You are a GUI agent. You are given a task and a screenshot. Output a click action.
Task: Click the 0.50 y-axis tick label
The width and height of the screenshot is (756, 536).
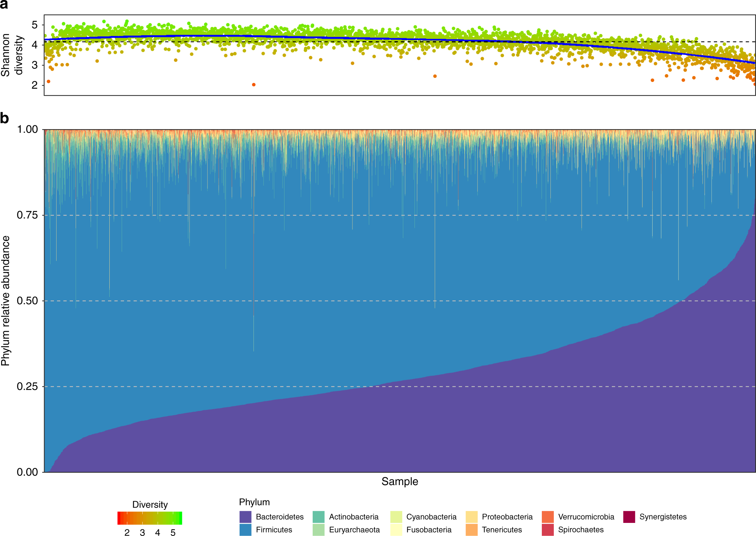(x=27, y=301)
